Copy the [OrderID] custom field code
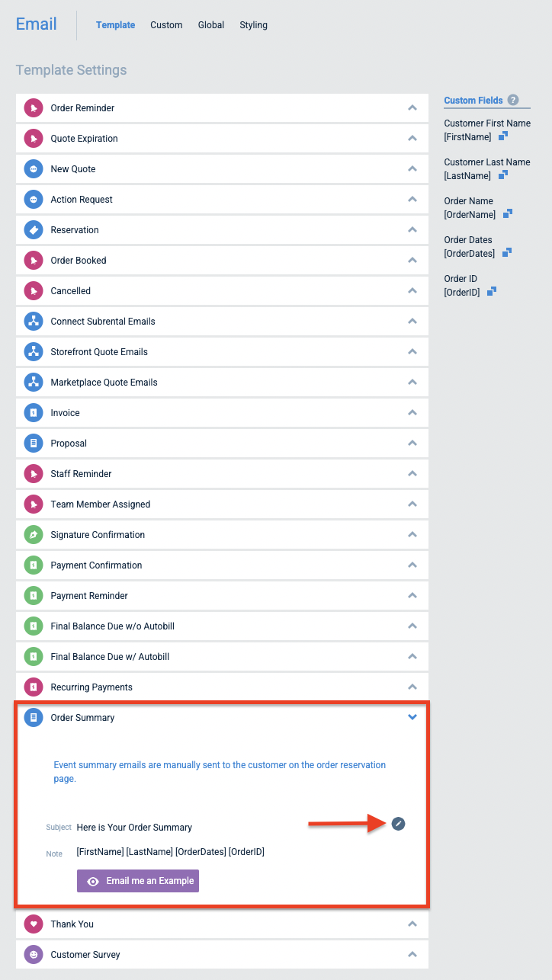Screen dimensions: 552x980 (491, 291)
